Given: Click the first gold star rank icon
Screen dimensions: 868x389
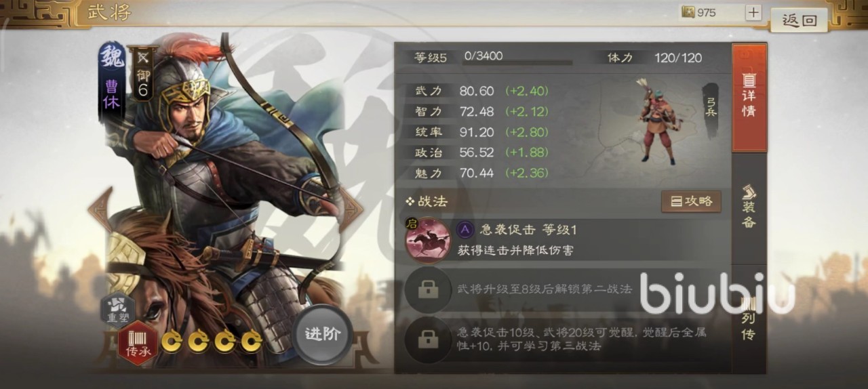Looking at the screenshot, I should point(172,341).
